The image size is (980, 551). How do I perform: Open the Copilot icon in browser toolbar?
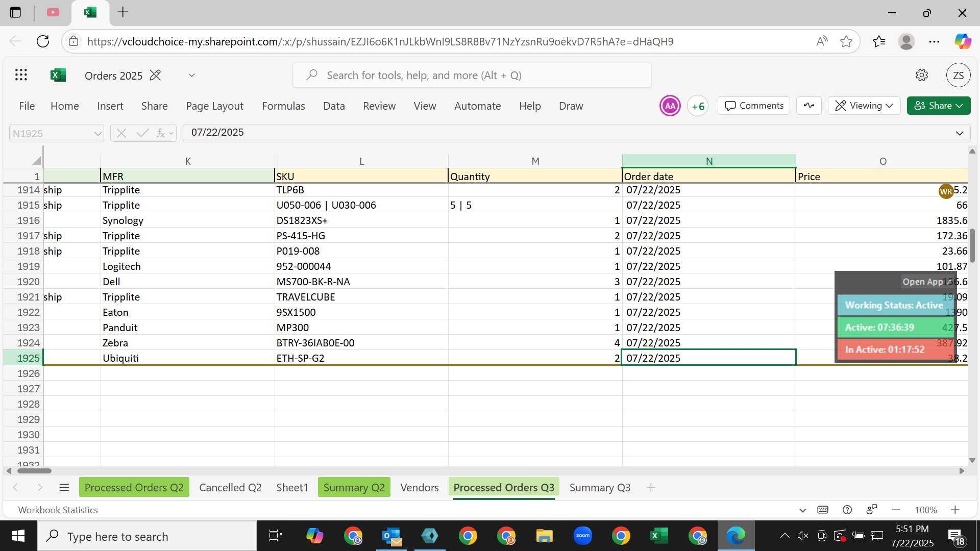point(963,41)
